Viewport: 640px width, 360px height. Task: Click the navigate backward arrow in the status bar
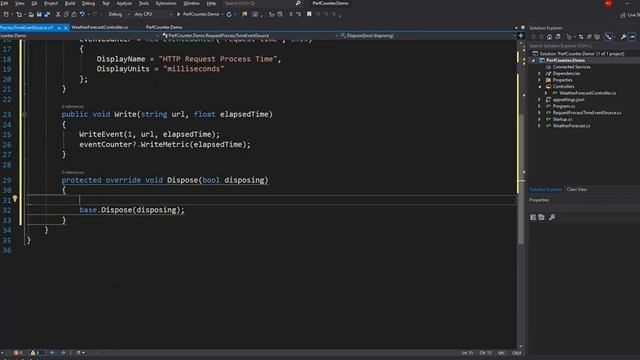click(x=53, y=353)
